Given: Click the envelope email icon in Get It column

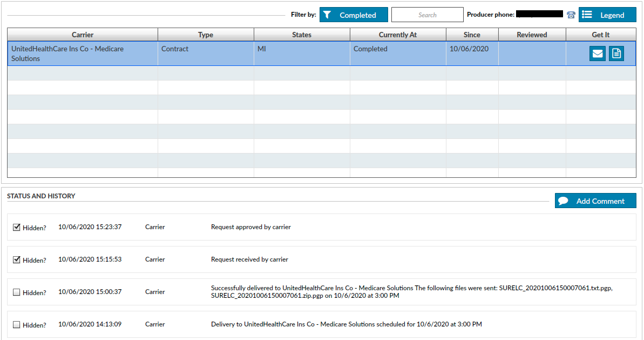Looking at the screenshot, I should click(x=597, y=54).
